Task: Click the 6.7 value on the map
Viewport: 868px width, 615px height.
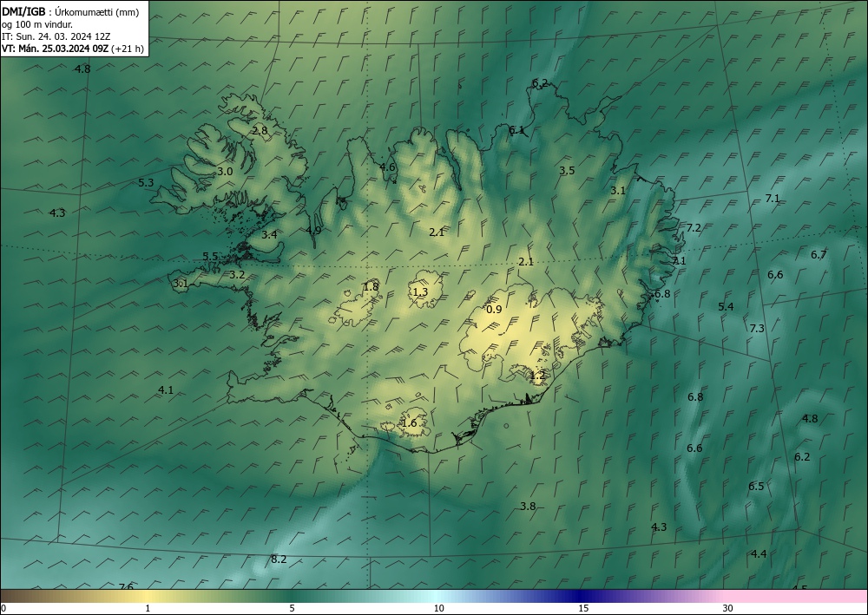Action: coord(819,254)
